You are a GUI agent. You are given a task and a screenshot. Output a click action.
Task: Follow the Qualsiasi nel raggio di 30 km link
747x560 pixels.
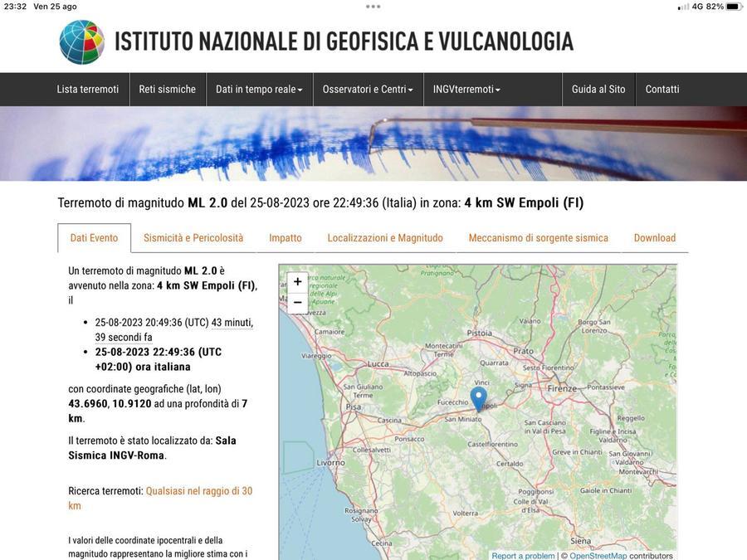pyautogui.click(x=160, y=498)
